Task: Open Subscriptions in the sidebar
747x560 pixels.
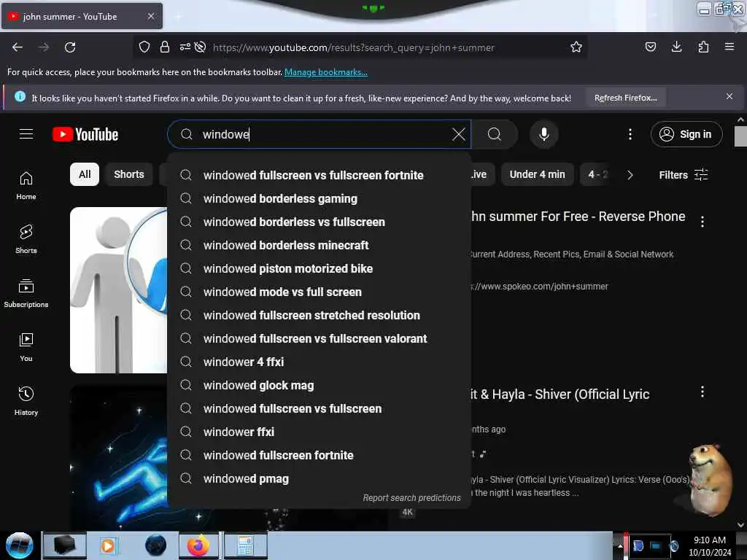Action: click(x=26, y=293)
